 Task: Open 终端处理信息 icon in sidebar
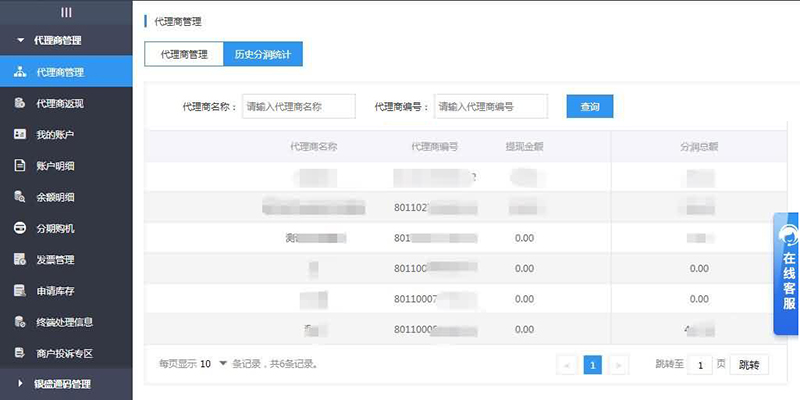click(x=20, y=322)
